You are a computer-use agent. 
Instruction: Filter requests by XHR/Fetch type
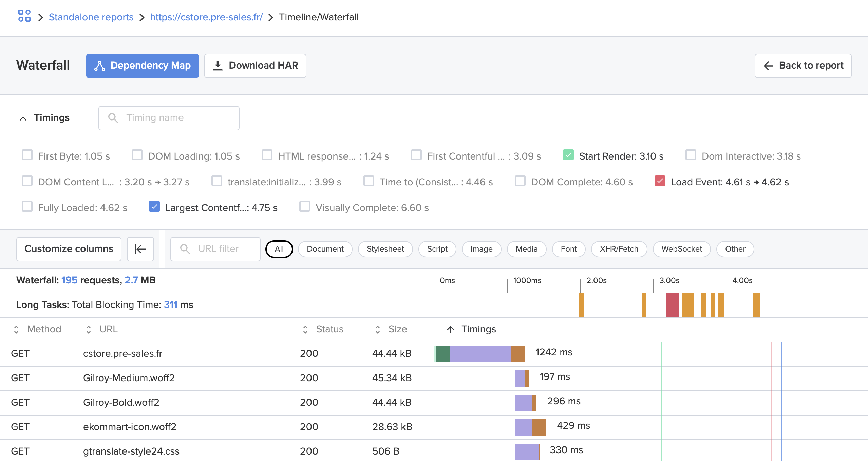pos(619,249)
